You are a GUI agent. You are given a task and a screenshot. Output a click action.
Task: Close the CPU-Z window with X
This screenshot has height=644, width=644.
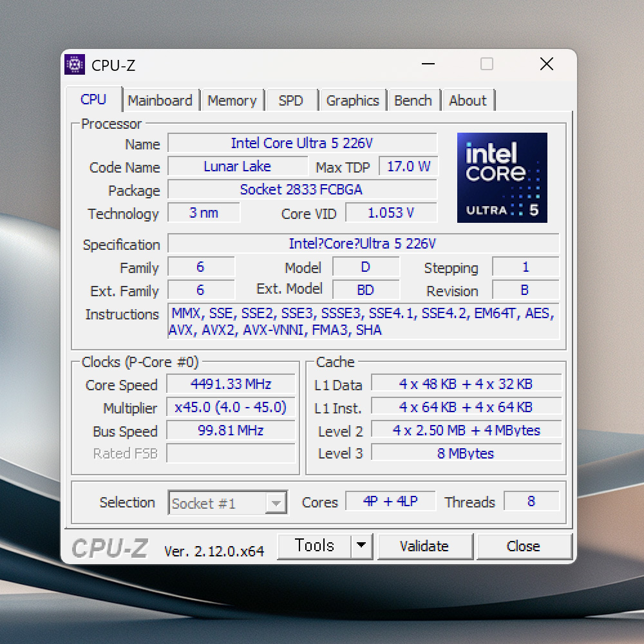point(547,64)
